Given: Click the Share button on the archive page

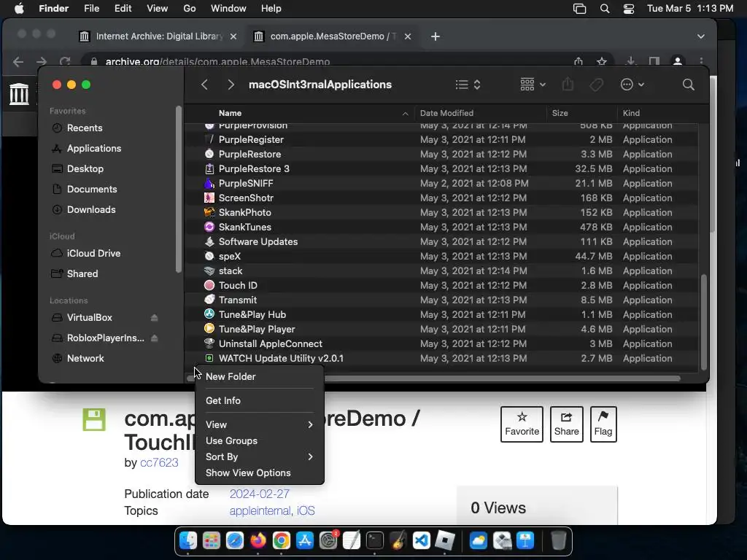Looking at the screenshot, I should coord(566,424).
